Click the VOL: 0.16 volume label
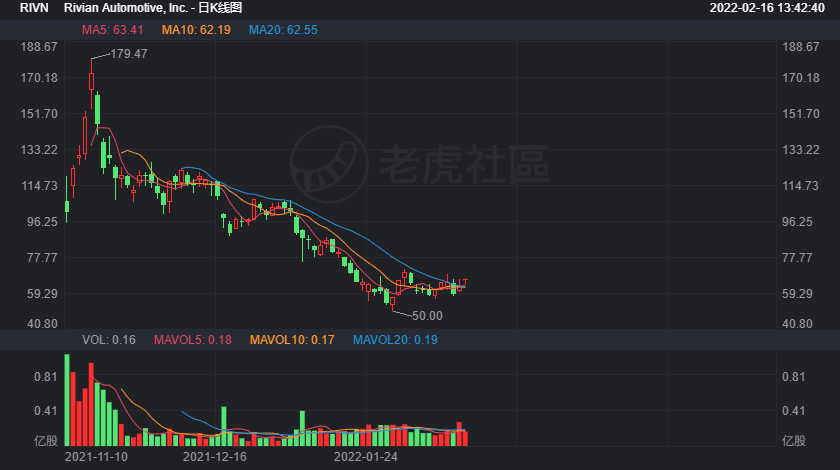 [109, 340]
